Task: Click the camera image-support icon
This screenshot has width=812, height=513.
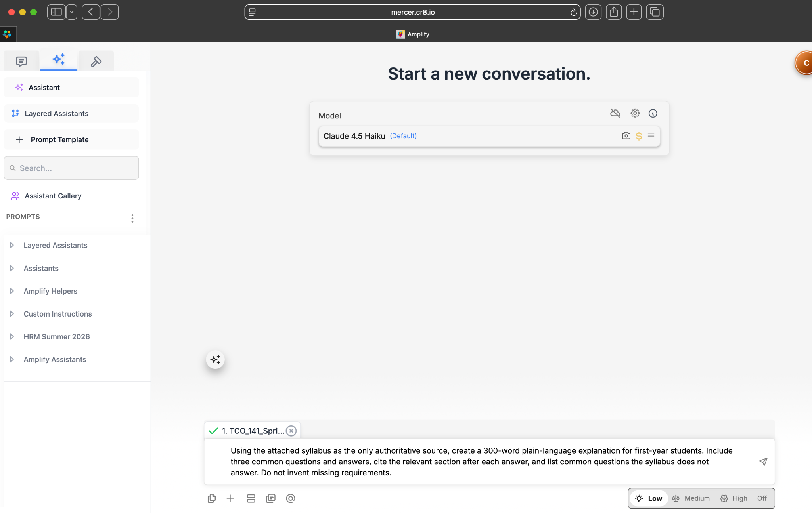Action: pyautogui.click(x=626, y=136)
